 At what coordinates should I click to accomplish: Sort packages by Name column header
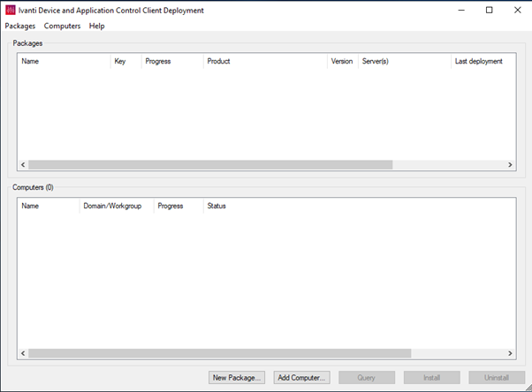point(64,62)
